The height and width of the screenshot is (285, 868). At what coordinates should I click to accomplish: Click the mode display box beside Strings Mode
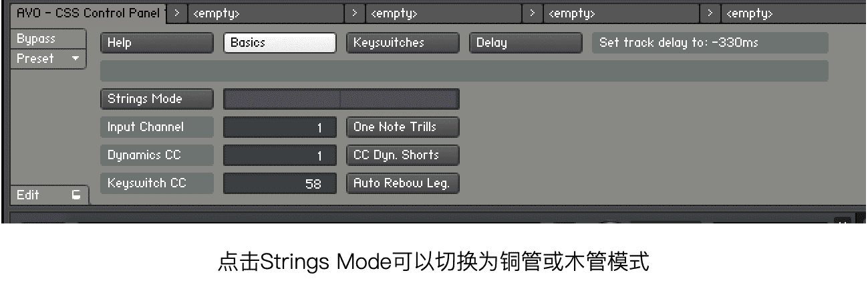[341, 99]
